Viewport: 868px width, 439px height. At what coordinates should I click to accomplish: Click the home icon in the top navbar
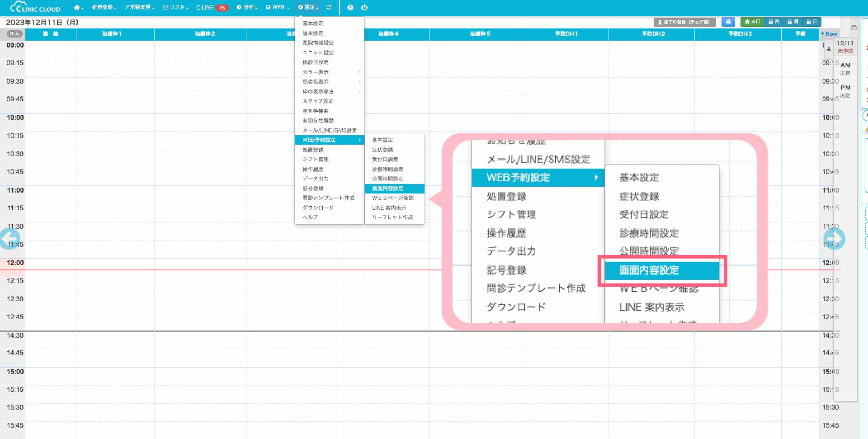pyautogui.click(x=78, y=8)
